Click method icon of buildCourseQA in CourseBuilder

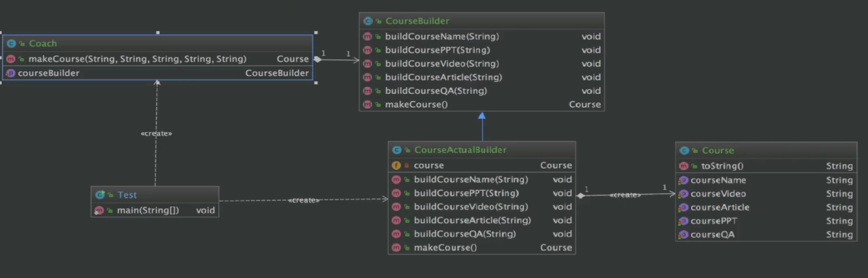368,91
